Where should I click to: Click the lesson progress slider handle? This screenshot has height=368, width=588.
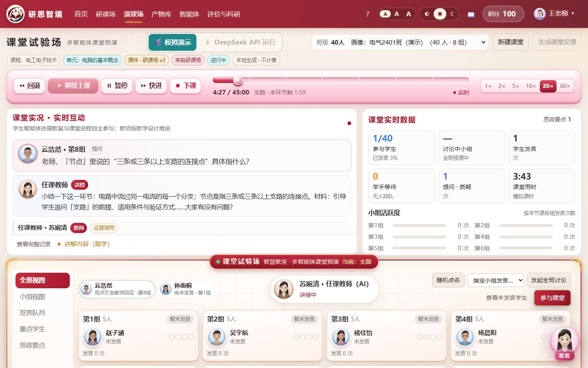(238, 80)
